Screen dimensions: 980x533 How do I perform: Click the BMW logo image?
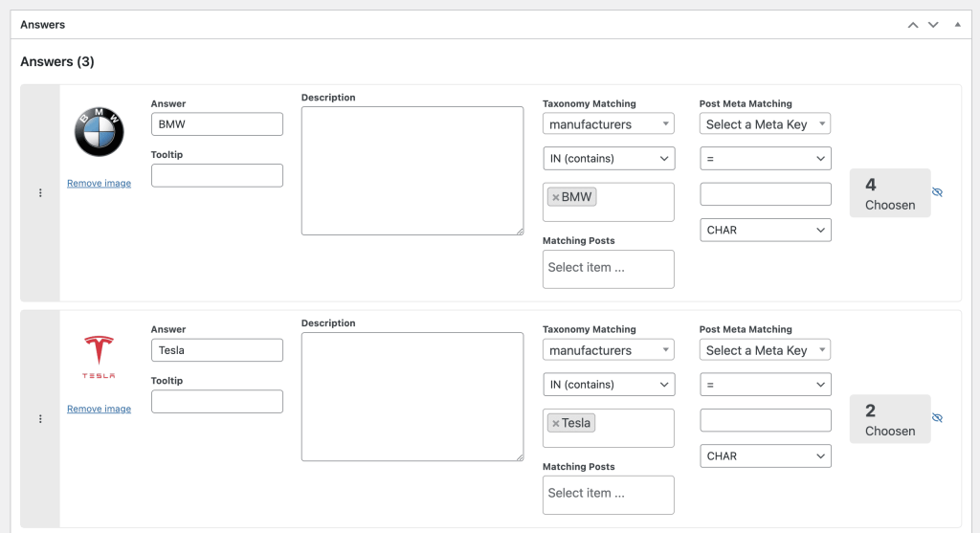100,132
